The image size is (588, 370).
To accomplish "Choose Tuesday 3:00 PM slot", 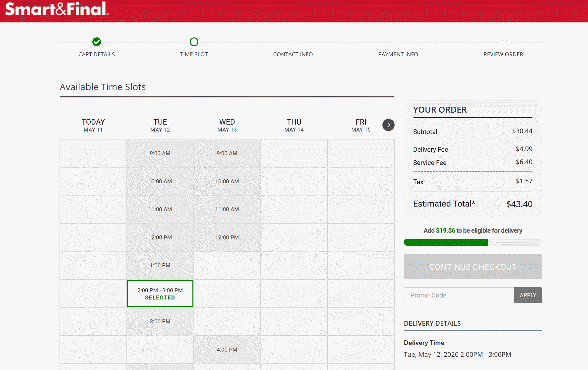I will (x=160, y=321).
